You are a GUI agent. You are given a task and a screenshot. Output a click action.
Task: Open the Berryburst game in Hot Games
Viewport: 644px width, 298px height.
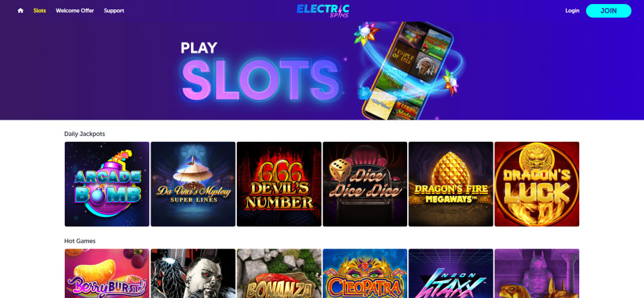tap(107, 274)
